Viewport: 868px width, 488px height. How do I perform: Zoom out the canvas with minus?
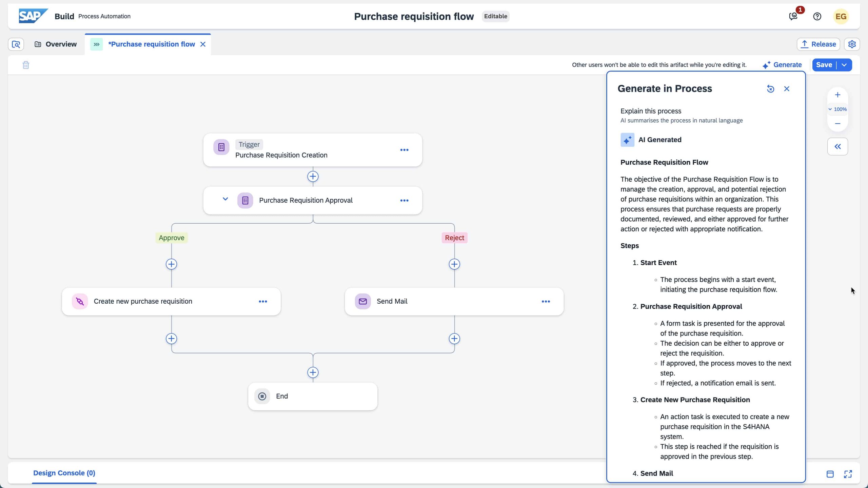(837, 124)
